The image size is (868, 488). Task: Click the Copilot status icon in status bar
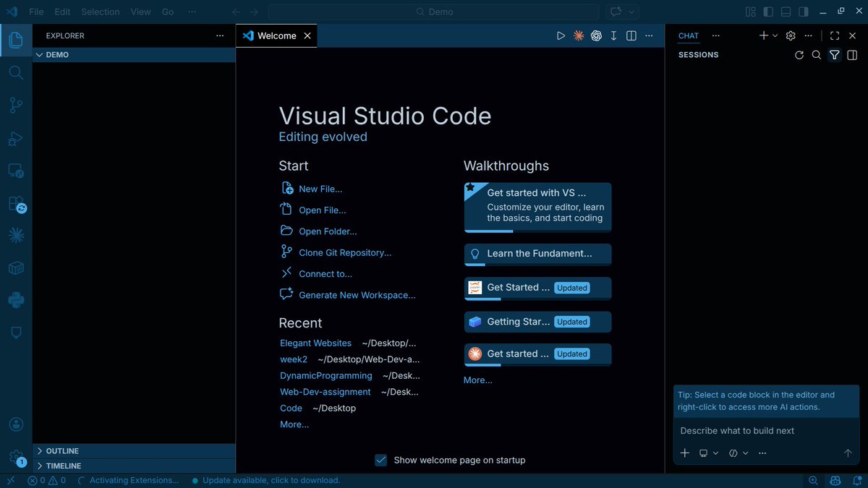tap(835, 480)
